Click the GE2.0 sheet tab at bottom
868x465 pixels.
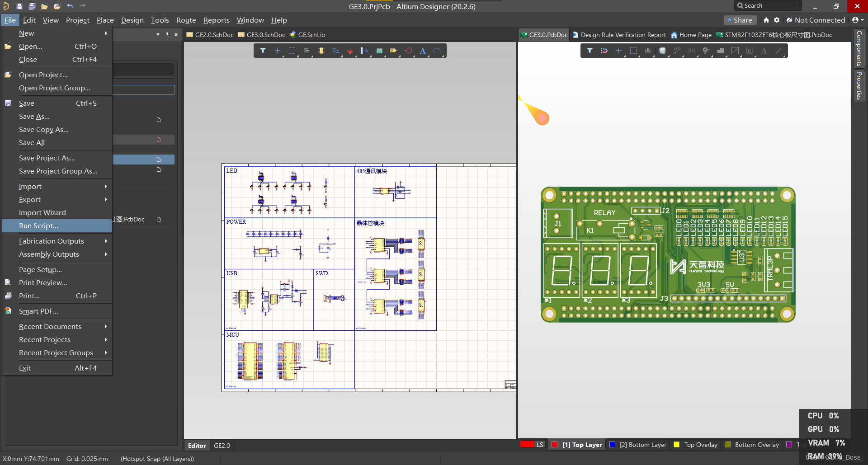click(x=222, y=446)
